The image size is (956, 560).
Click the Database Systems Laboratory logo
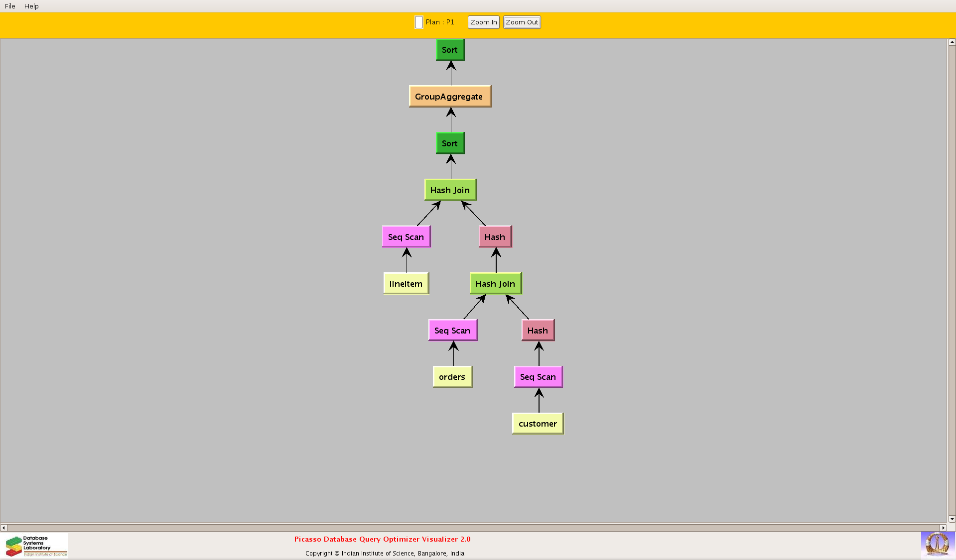click(36, 546)
